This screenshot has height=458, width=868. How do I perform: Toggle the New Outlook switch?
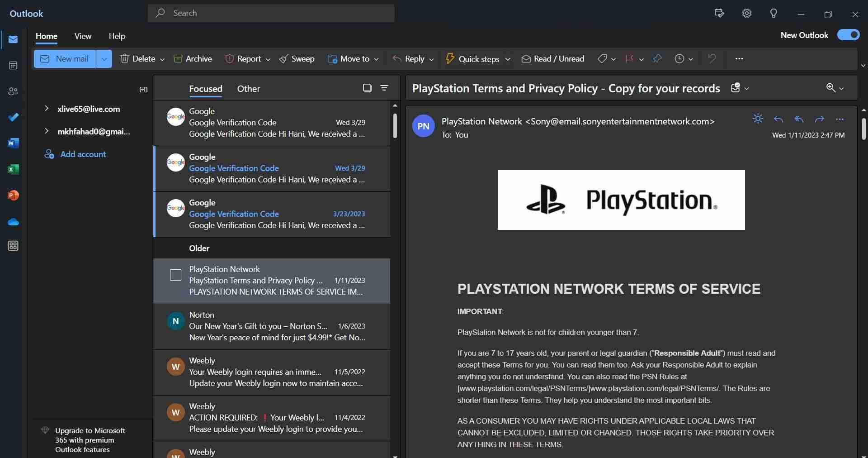coord(848,35)
